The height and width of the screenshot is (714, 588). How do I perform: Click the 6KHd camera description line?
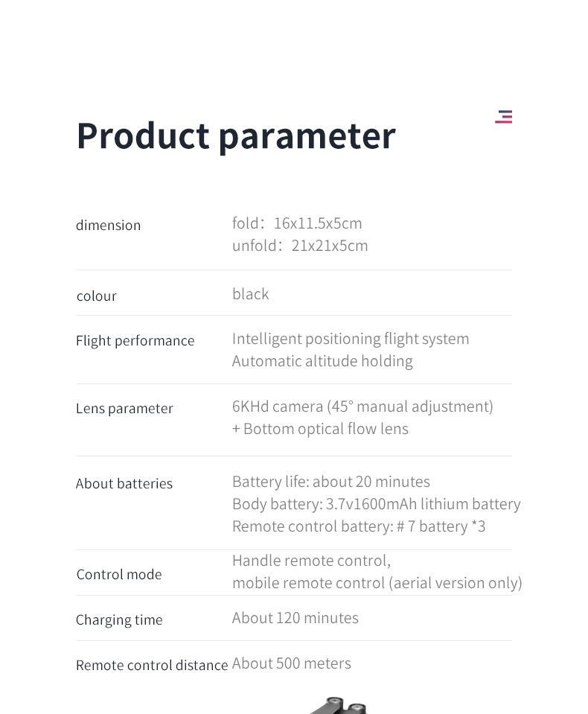tap(362, 407)
